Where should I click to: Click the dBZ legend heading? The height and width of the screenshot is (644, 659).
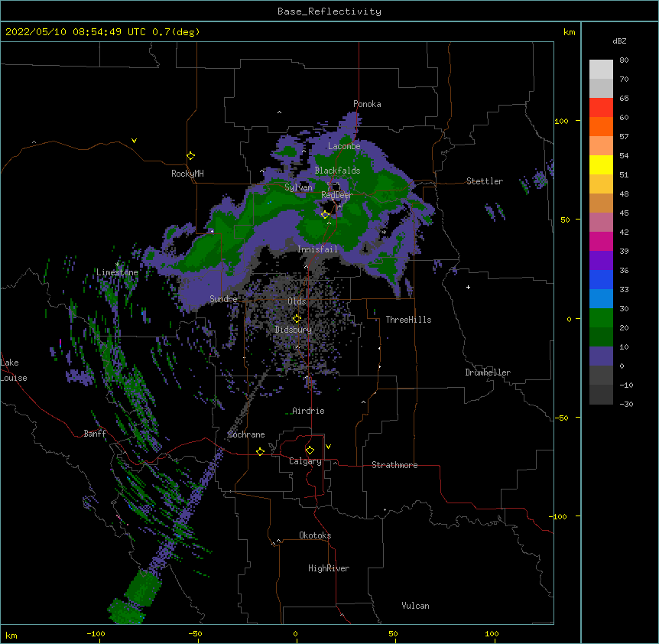click(x=619, y=41)
